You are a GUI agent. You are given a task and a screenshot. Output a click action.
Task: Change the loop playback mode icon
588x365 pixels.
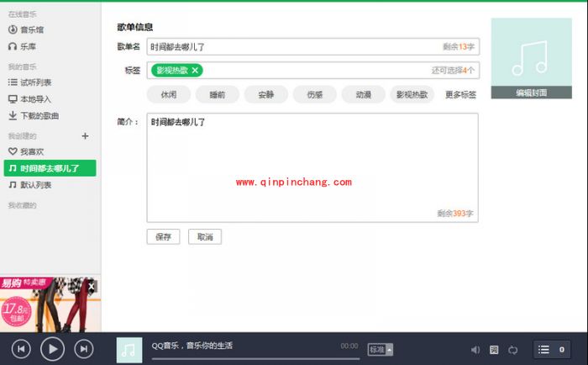[512, 350]
